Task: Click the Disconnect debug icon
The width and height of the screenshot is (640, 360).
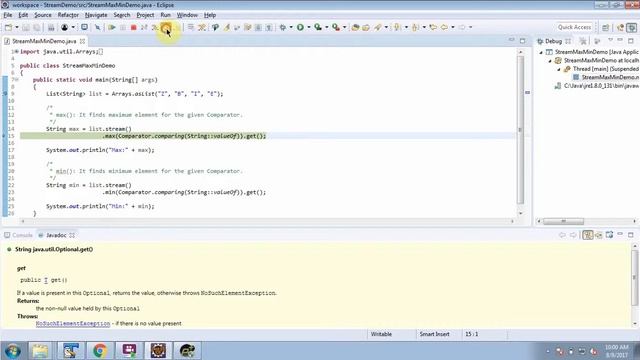Action: 144,27
